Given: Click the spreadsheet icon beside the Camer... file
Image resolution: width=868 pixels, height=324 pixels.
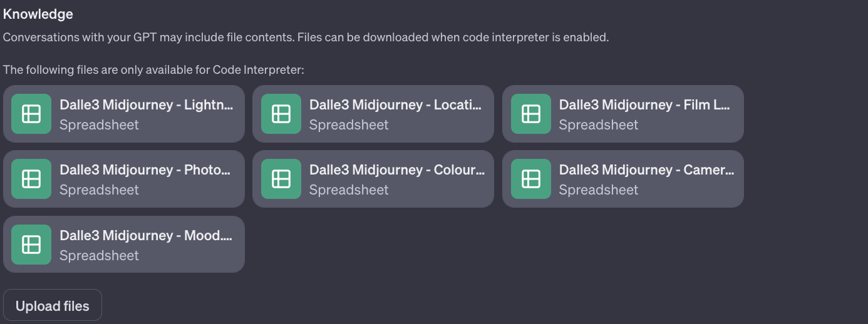Looking at the screenshot, I should pos(531,179).
